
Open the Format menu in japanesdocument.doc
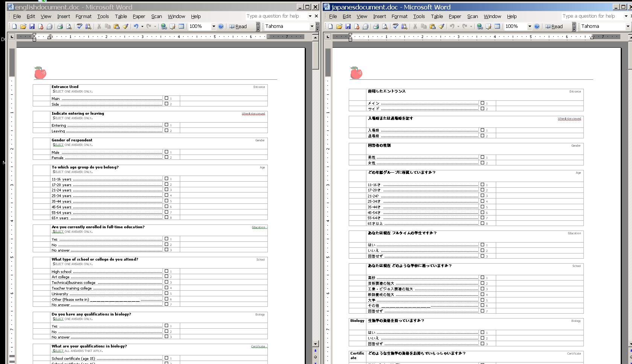[400, 16]
